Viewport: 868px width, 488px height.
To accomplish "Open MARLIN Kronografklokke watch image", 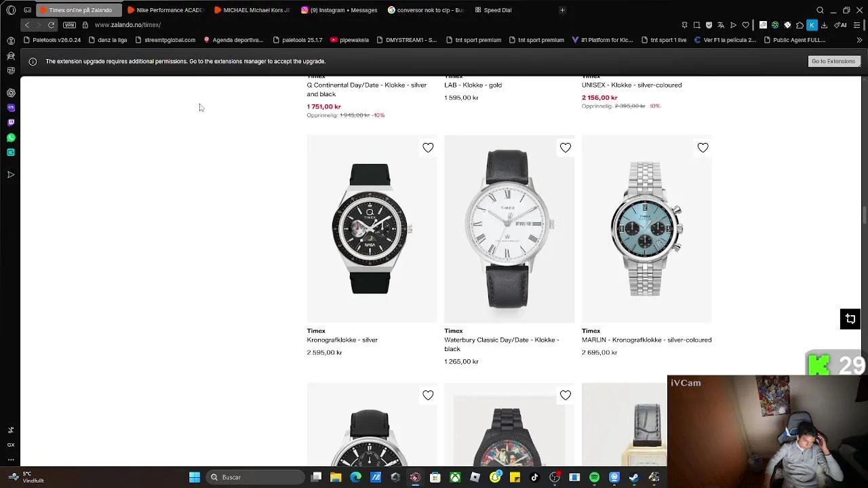I will coord(646,228).
